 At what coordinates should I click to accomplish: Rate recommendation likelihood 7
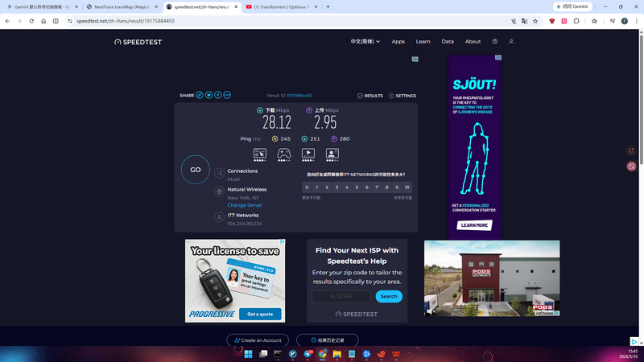click(377, 187)
